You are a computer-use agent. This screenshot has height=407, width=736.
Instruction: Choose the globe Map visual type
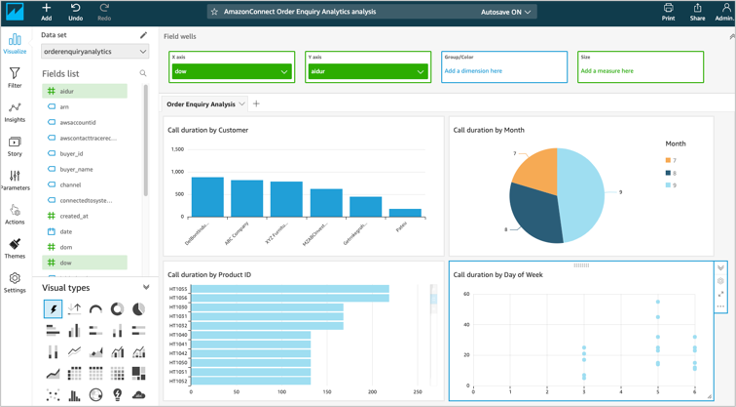click(96, 395)
